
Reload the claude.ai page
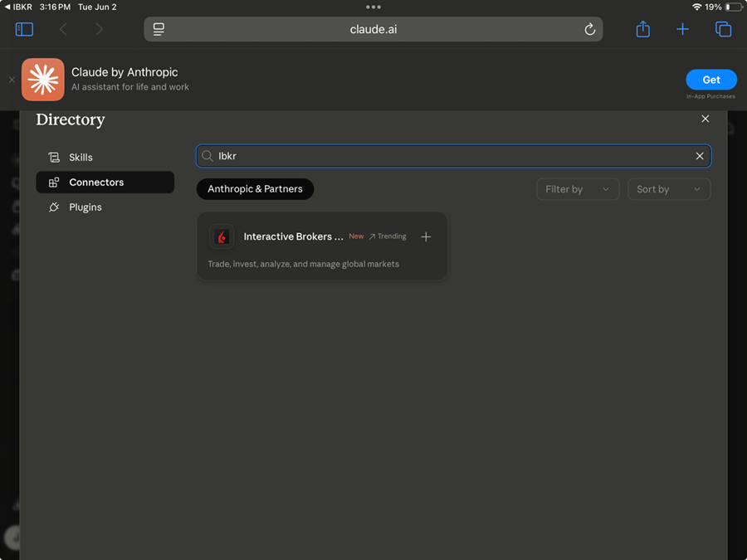pos(590,29)
